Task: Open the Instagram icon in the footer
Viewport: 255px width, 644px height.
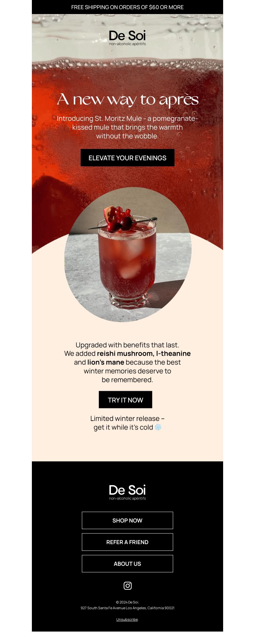Action: (x=127, y=586)
